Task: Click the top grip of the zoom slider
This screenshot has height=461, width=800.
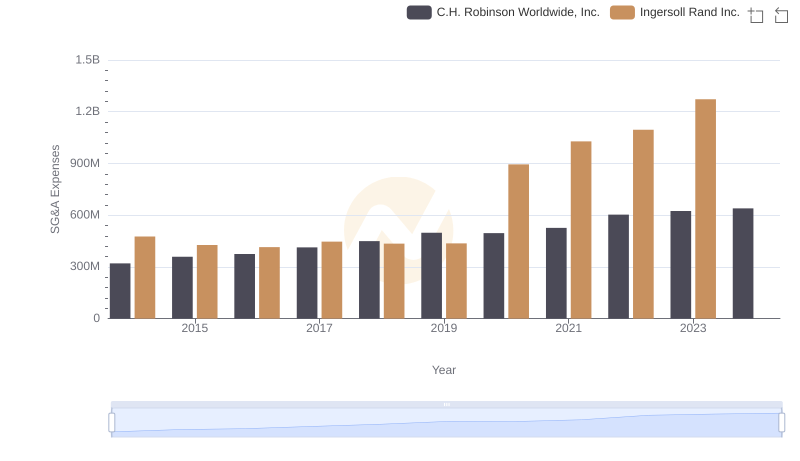Action: pyautogui.click(x=446, y=404)
